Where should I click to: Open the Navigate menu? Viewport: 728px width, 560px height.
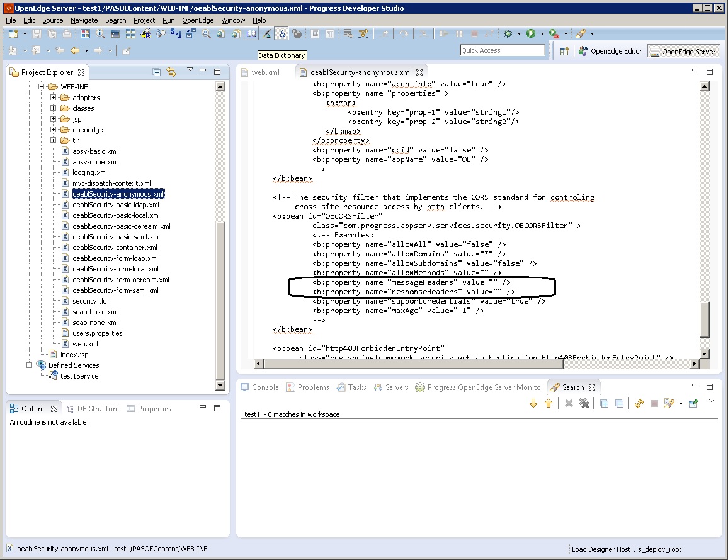(x=84, y=20)
